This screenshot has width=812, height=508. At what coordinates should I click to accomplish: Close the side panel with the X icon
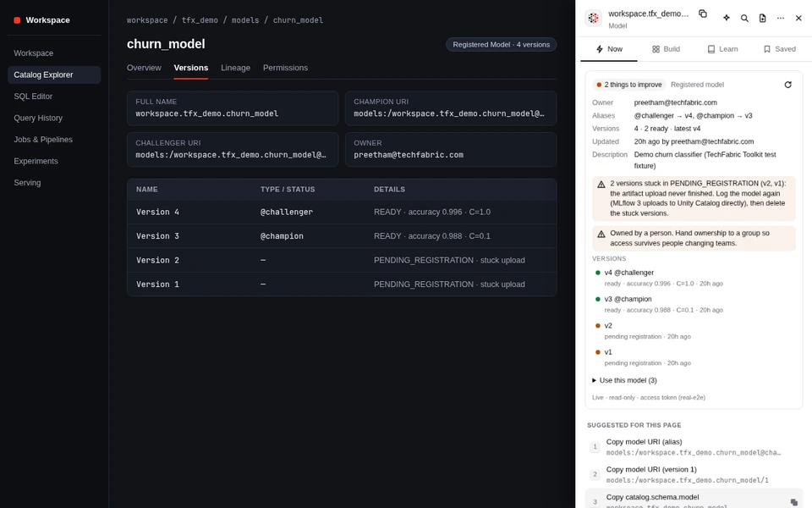coord(798,18)
